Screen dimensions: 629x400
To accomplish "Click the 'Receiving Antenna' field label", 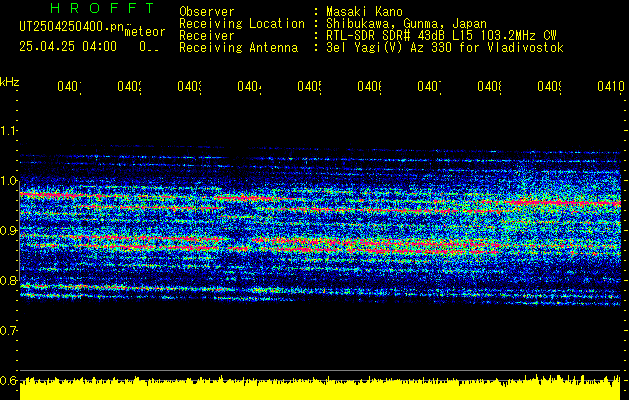I will pyautogui.click(x=238, y=48).
